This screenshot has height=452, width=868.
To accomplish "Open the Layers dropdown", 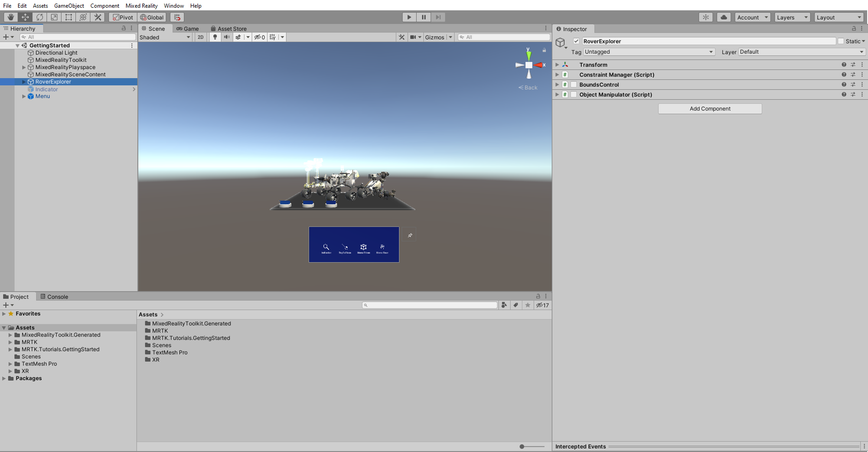I will click(x=792, y=17).
